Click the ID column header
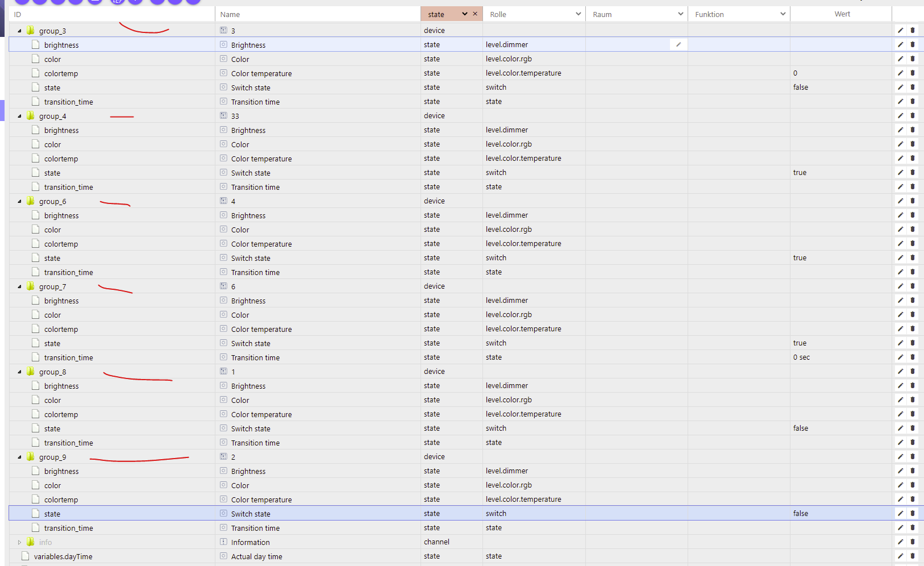 (x=113, y=14)
